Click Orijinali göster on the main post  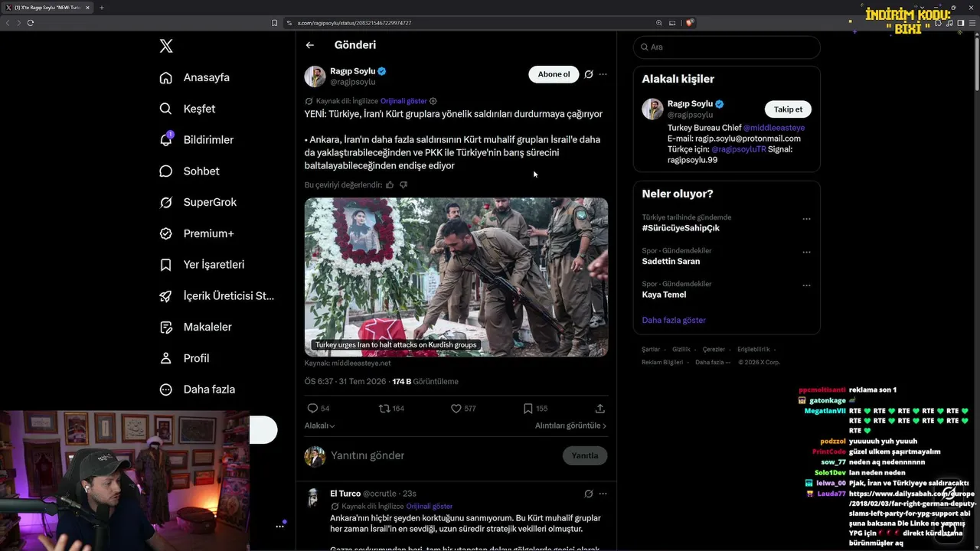[403, 101]
